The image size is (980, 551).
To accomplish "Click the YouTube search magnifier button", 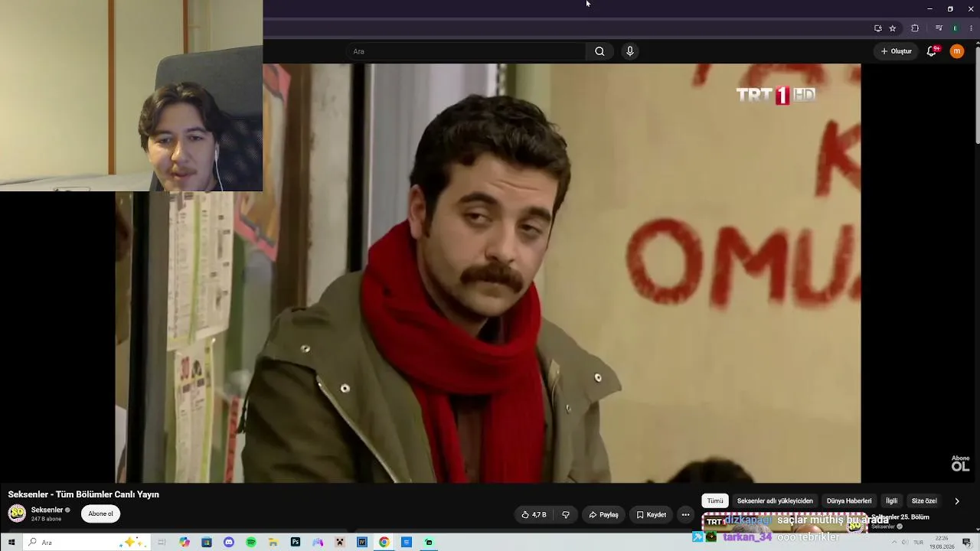I will (x=599, y=51).
